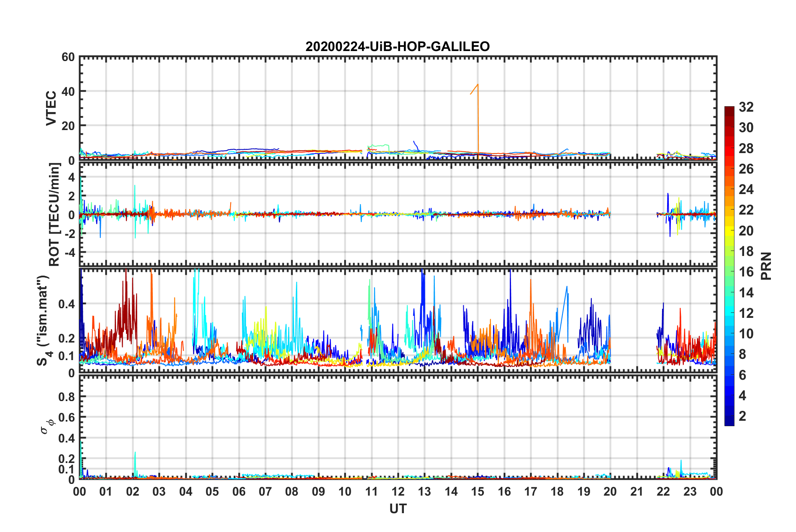Viewport: 796px width, 532px height.
Task: Click S4 panel tick label "0.4"
Action: tap(67, 304)
